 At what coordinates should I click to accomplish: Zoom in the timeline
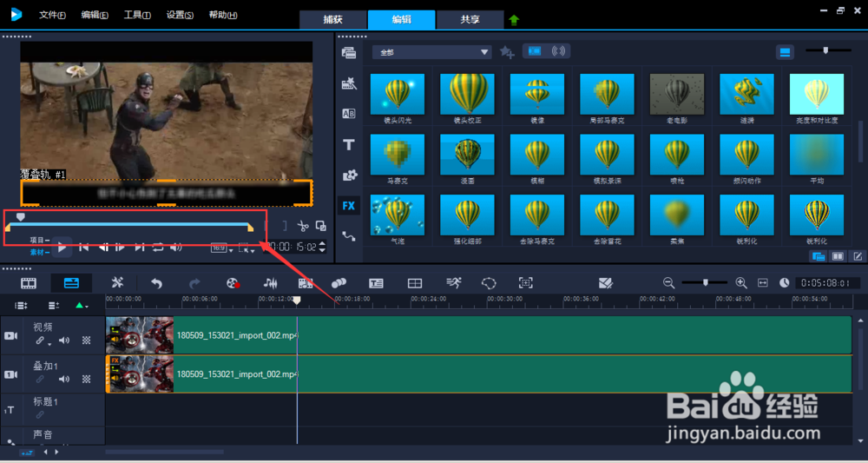(x=741, y=283)
